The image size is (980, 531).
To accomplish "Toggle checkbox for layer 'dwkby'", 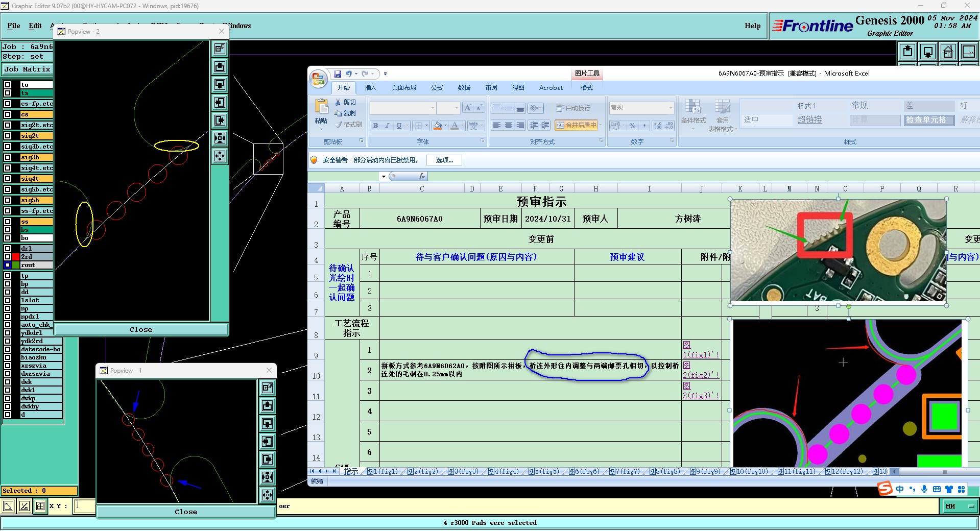I will pyautogui.click(x=8, y=406).
